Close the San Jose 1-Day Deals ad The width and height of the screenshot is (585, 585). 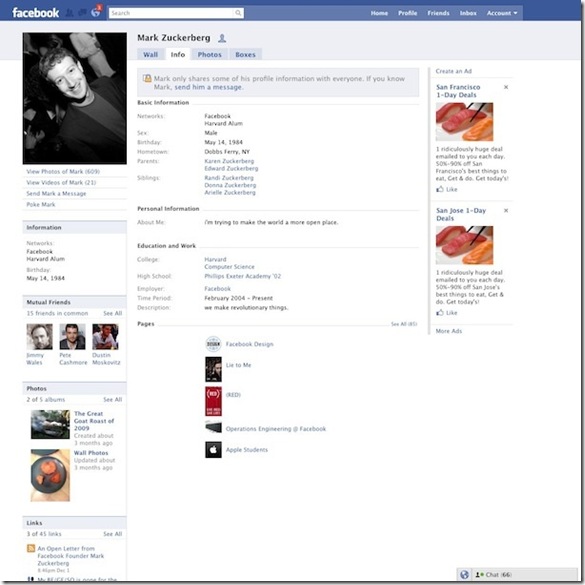click(506, 210)
